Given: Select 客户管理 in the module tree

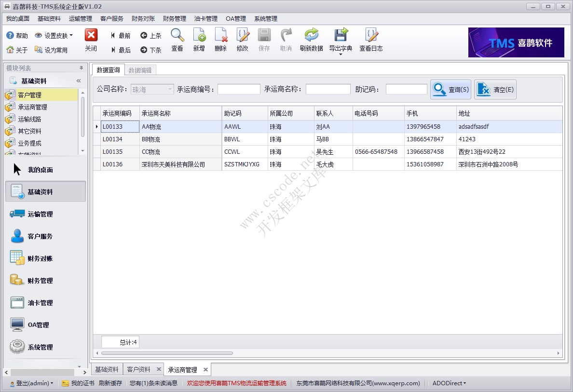Looking at the screenshot, I should tap(41, 95).
